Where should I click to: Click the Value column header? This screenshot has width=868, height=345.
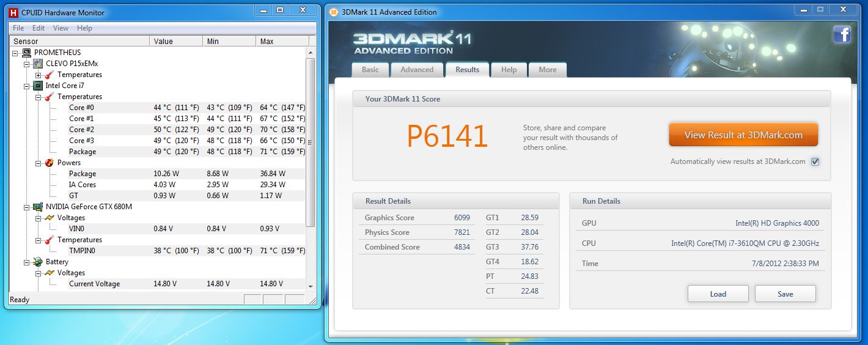click(x=176, y=41)
